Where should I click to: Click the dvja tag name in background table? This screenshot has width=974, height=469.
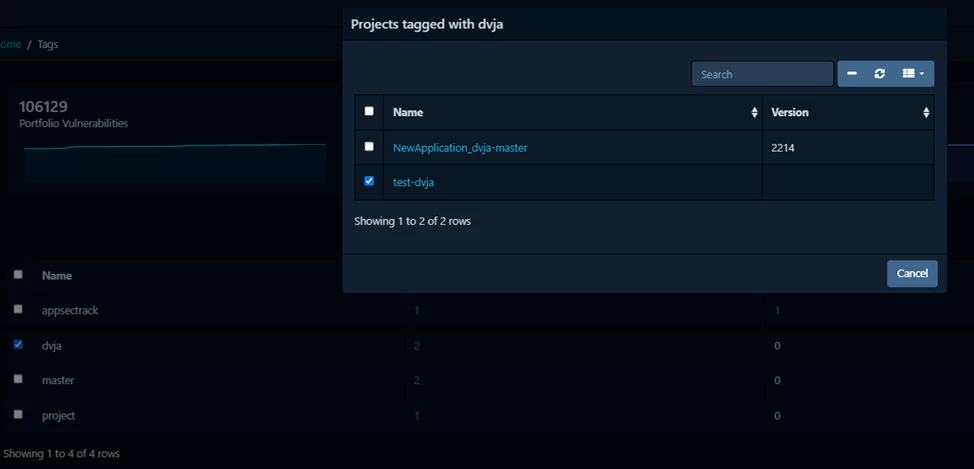[x=52, y=346]
